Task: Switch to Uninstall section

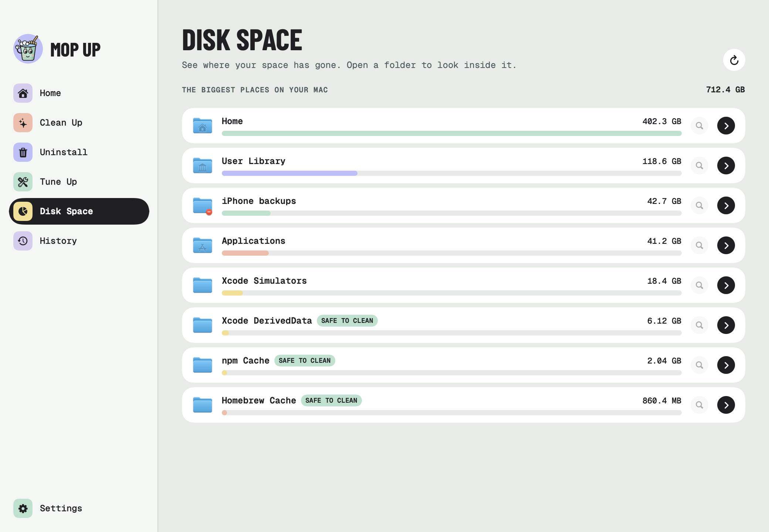Action: (x=79, y=152)
